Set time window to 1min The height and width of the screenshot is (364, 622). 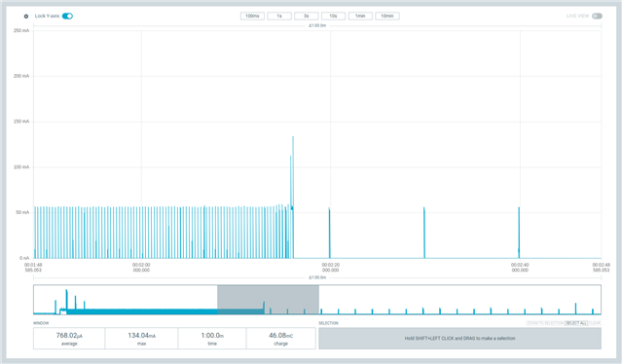point(360,16)
